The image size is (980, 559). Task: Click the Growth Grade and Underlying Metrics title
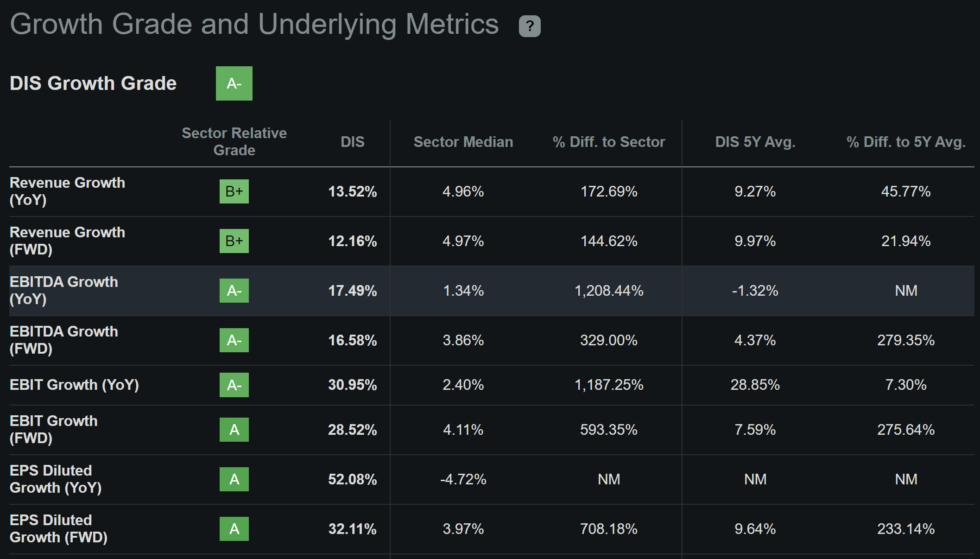[254, 24]
